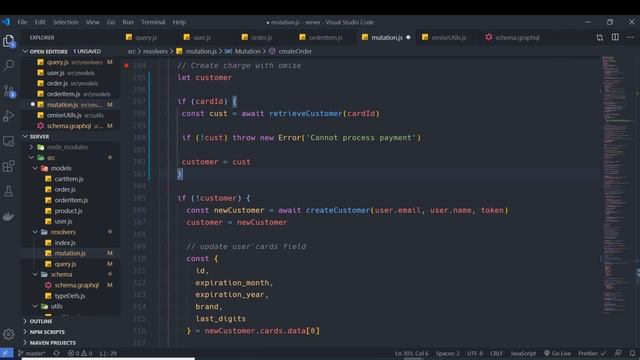Open the Edit menu

click(40, 22)
